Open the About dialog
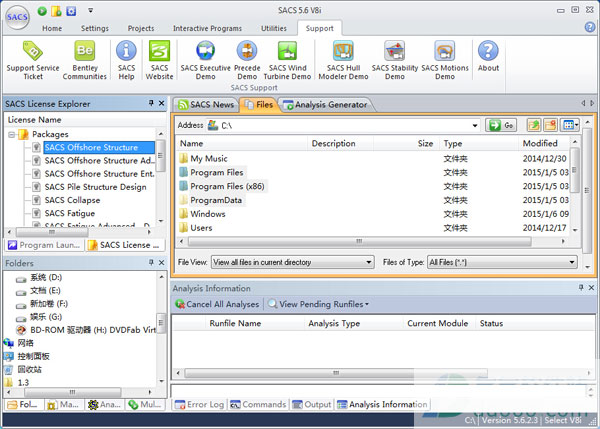The height and width of the screenshot is (429, 600). tap(488, 57)
